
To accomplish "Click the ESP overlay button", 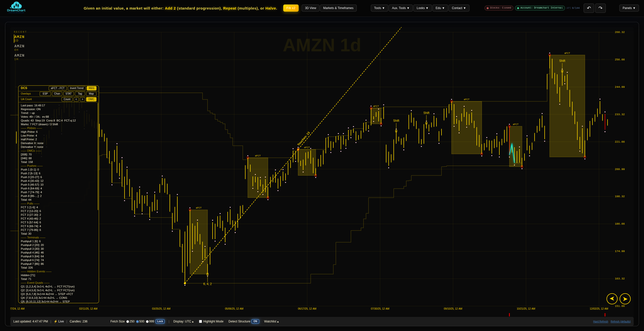I will click(x=45, y=94).
